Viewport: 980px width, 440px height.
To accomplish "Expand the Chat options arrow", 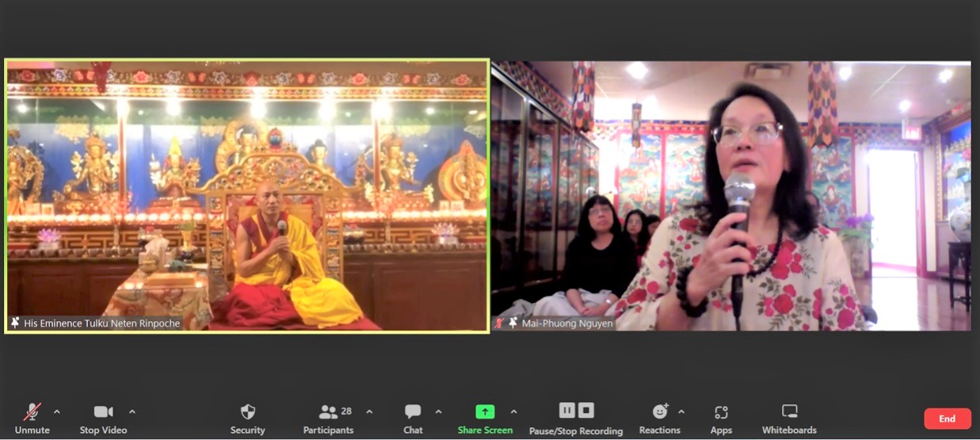I will tap(438, 411).
